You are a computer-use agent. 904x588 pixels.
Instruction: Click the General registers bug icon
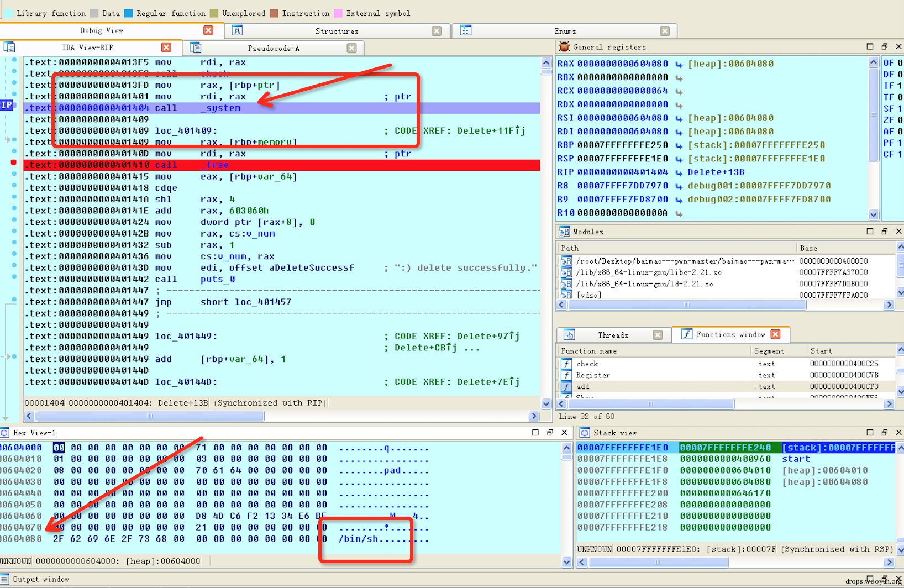564,47
